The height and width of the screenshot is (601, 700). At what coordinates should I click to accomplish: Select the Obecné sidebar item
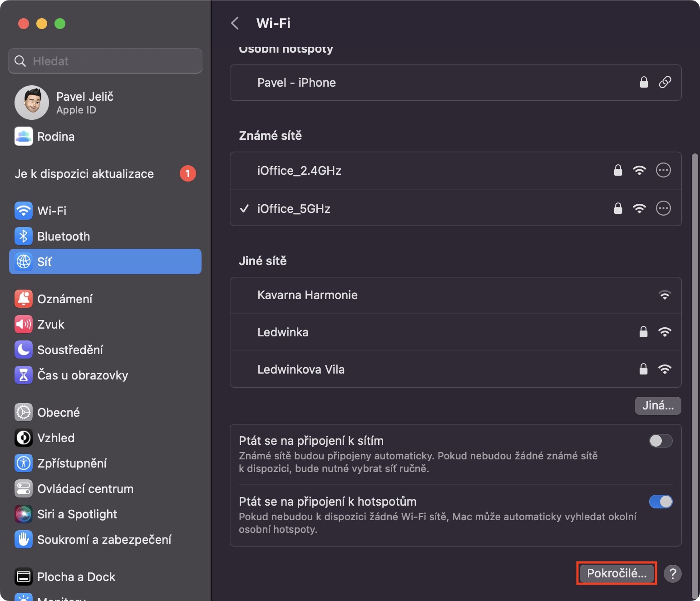(59, 412)
